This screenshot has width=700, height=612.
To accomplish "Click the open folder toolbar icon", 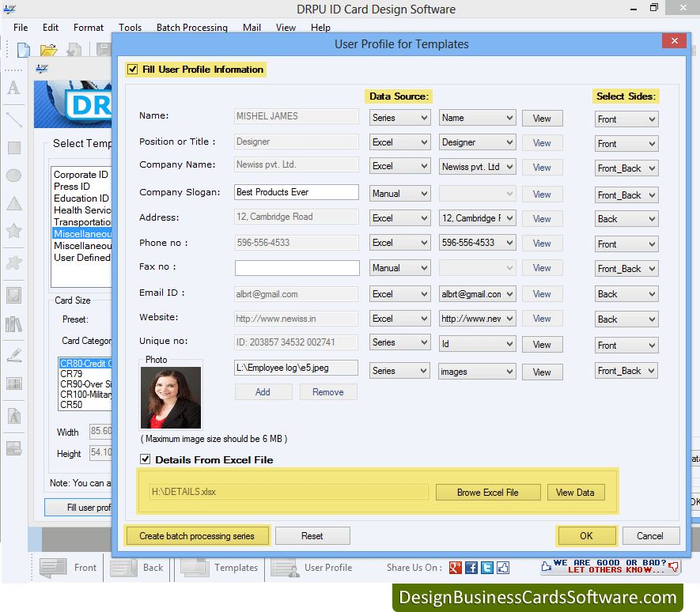I will click(x=49, y=50).
